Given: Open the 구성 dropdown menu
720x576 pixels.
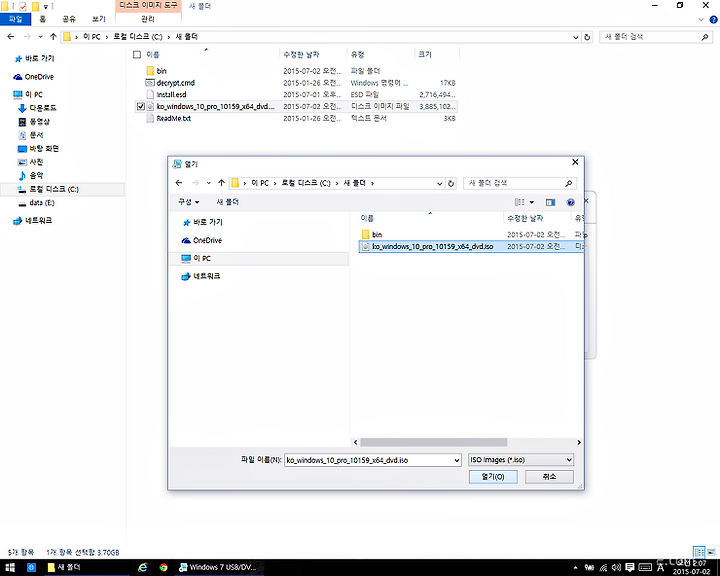Looking at the screenshot, I should [x=189, y=202].
